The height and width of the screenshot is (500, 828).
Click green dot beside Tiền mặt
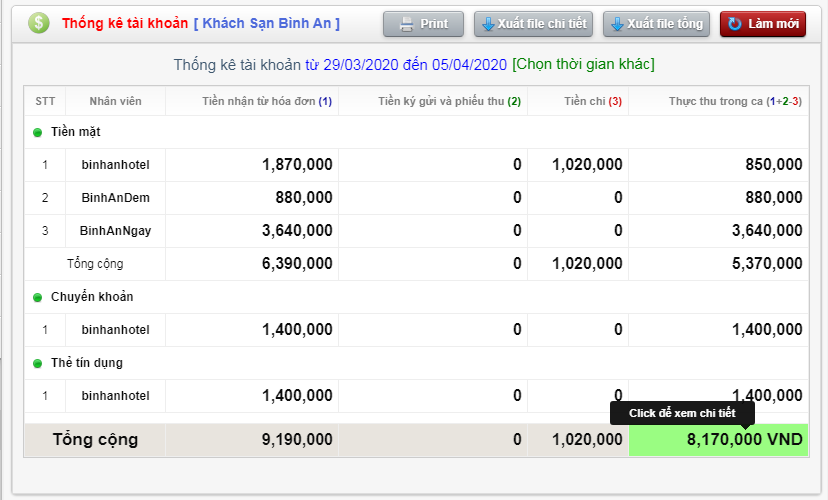click(38, 132)
